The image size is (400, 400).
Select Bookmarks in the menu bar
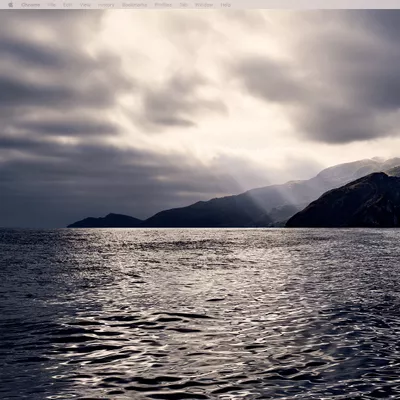click(134, 5)
